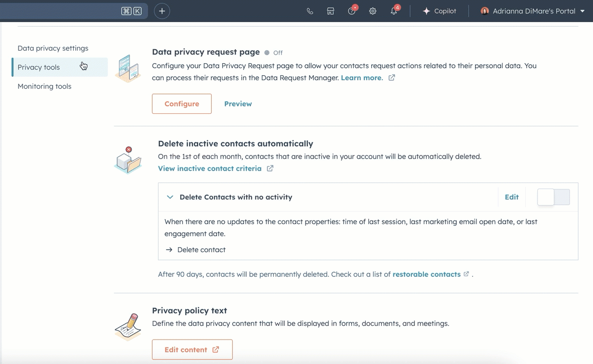Enable the Delete Contacts with no activity toggle

point(553,197)
